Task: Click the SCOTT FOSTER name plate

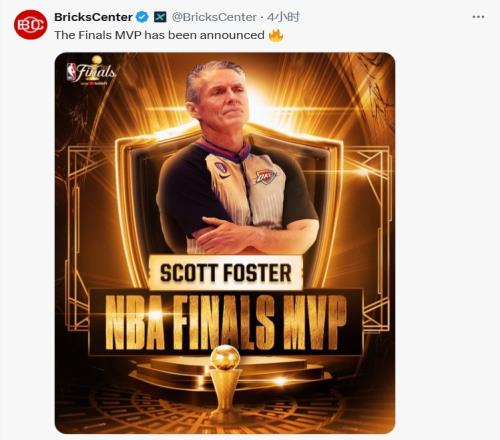Action: [x=226, y=273]
